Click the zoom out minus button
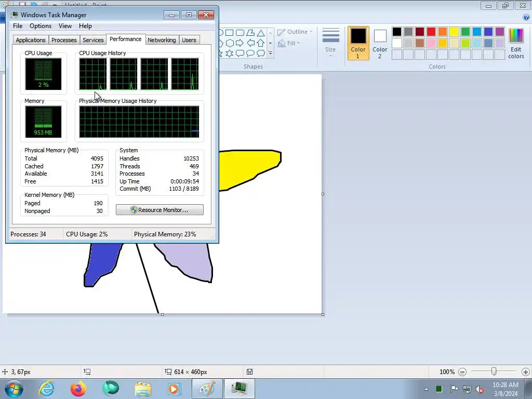 [x=462, y=372]
